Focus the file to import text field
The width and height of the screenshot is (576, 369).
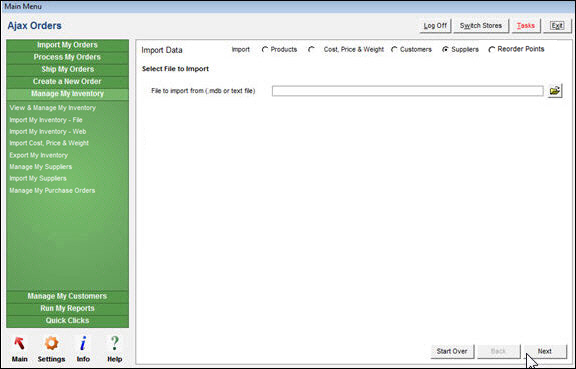point(407,91)
